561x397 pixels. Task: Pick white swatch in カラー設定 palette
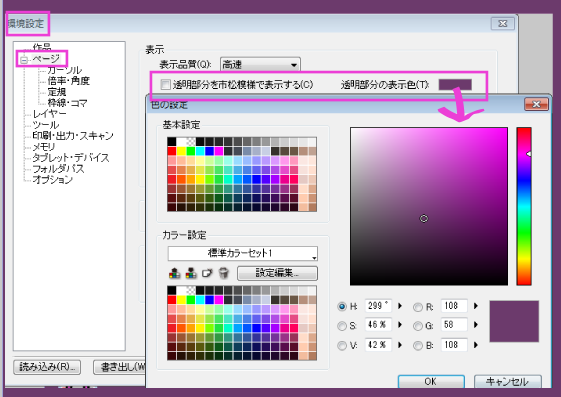tap(181, 290)
